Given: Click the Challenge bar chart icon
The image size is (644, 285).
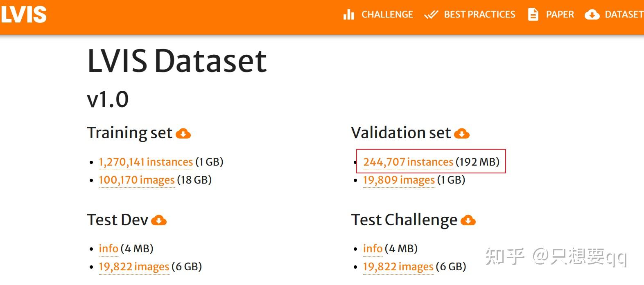Looking at the screenshot, I should tap(348, 15).
